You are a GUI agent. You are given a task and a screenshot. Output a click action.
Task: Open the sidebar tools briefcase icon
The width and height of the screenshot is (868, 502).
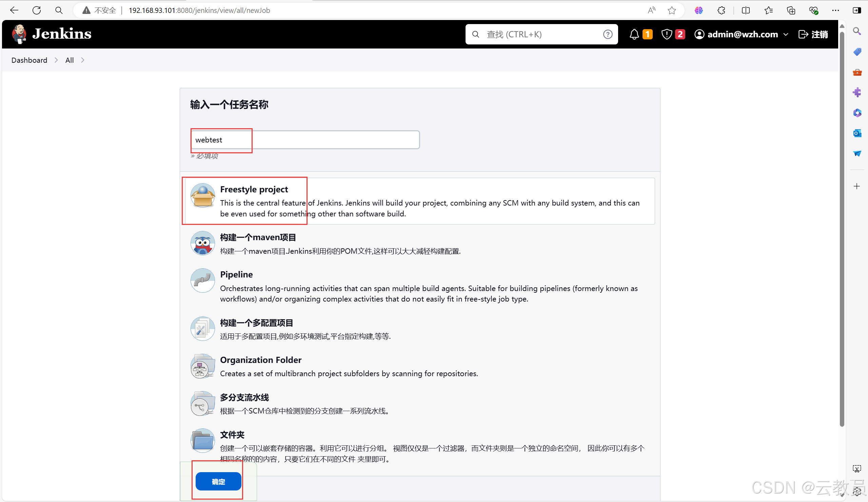point(857,72)
